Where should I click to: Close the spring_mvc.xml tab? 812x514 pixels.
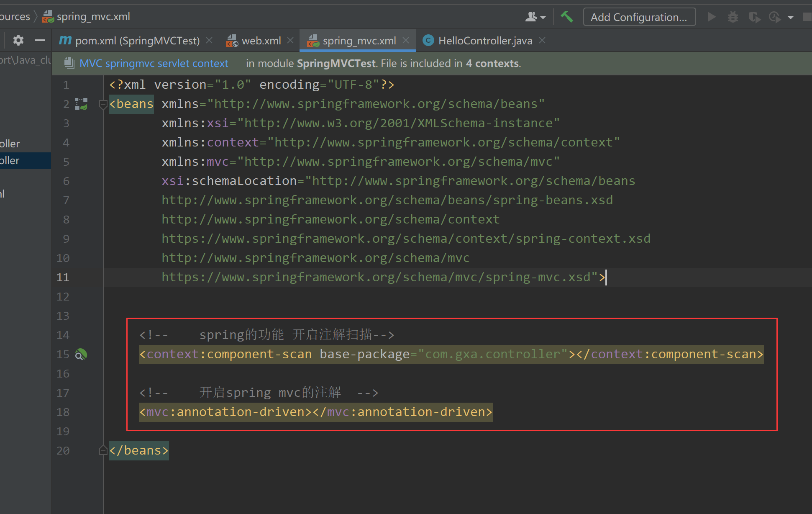point(406,40)
